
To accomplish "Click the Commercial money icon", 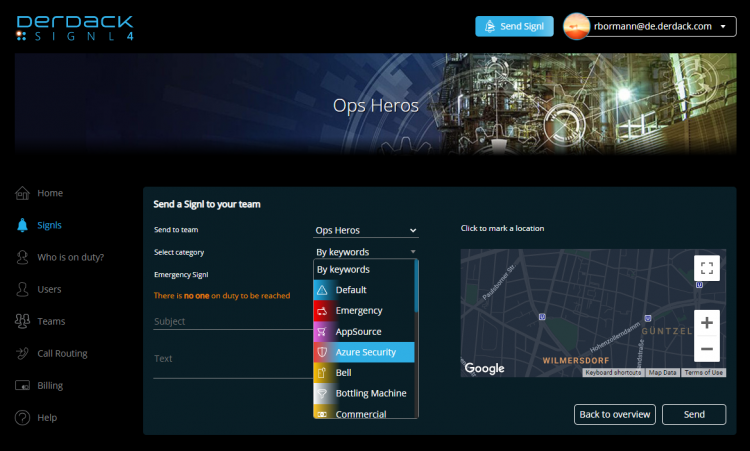I will [x=322, y=414].
